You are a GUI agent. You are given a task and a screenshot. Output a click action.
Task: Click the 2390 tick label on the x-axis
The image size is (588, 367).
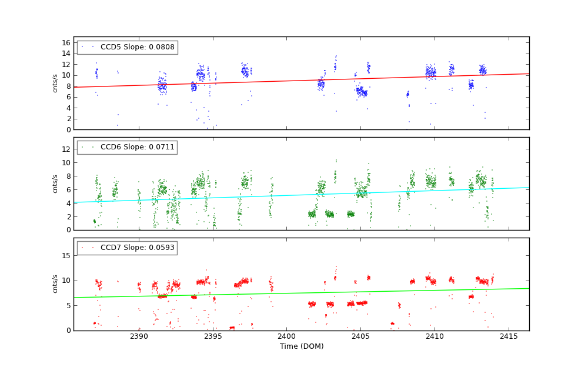point(139,336)
